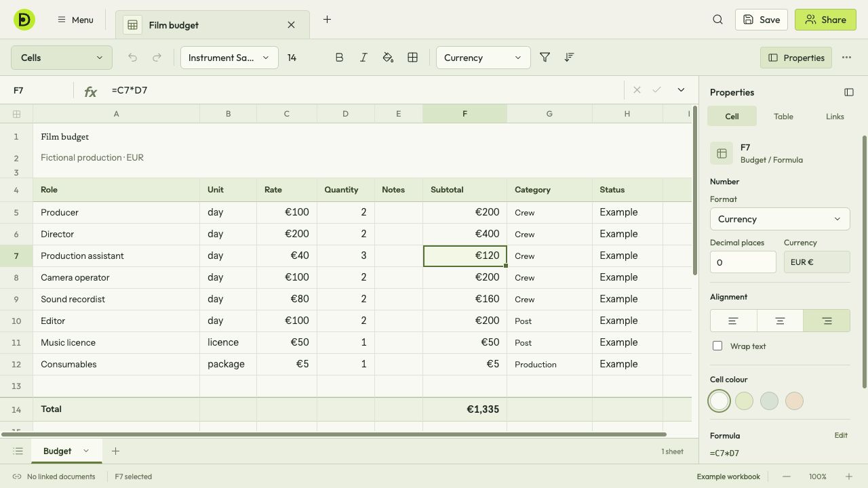
Task: Choose the peach cell colour swatch
Action: coord(794,401)
